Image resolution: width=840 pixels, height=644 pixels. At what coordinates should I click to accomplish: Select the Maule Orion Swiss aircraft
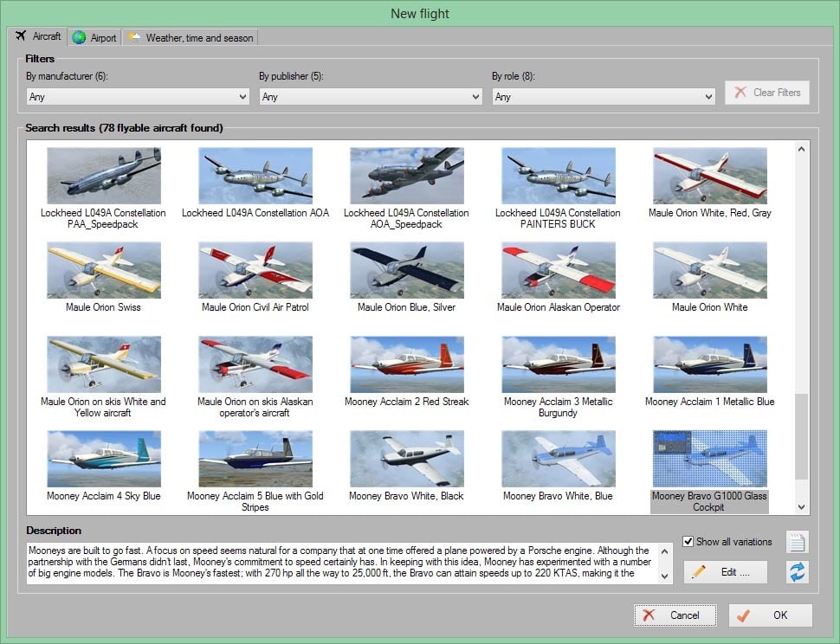tap(103, 270)
